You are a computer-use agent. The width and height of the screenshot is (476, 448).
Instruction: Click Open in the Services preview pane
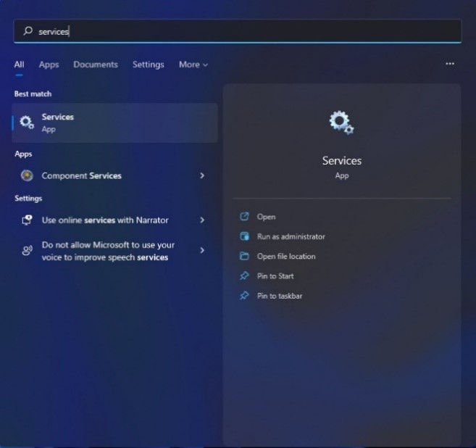pos(266,217)
